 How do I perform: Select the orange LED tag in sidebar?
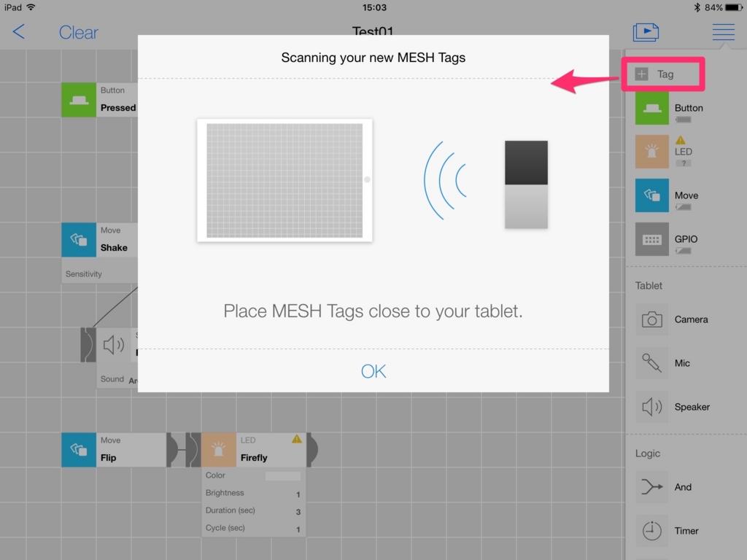pyautogui.click(x=651, y=152)
